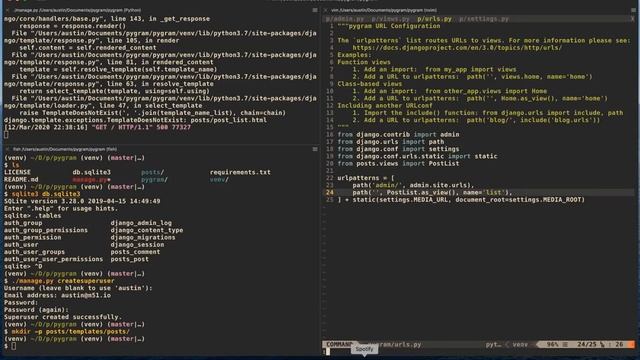Click the venv/ directory in ls output
Image resolution: width=640 pixels, height=360 pixels.
coord(219,180)
